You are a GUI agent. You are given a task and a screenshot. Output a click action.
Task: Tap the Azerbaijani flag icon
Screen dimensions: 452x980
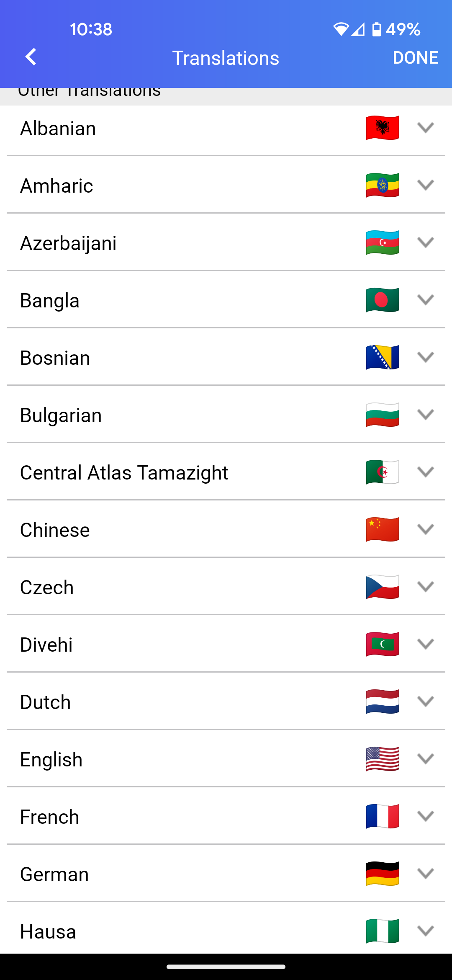pyautogui.click(x=383, y=242)
